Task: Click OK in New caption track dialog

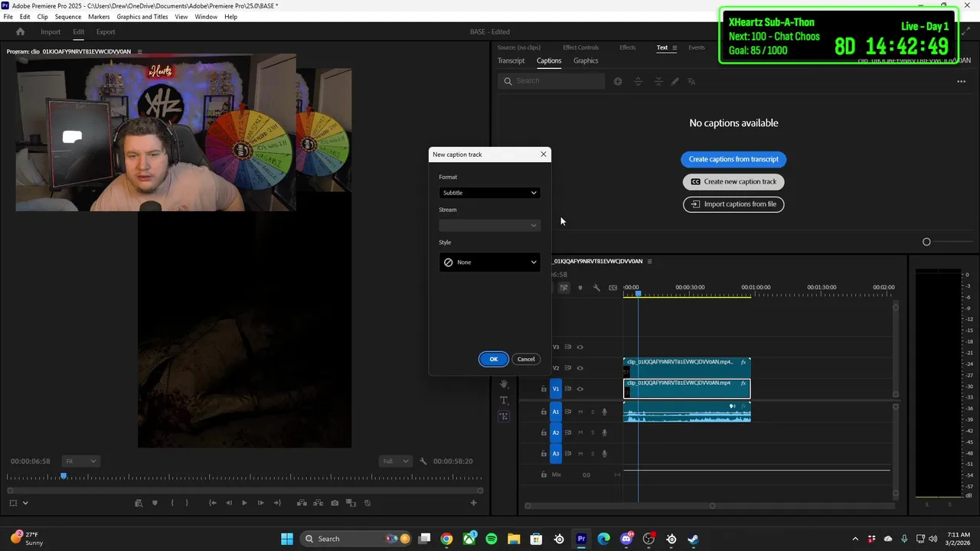Action: (493, 359)
